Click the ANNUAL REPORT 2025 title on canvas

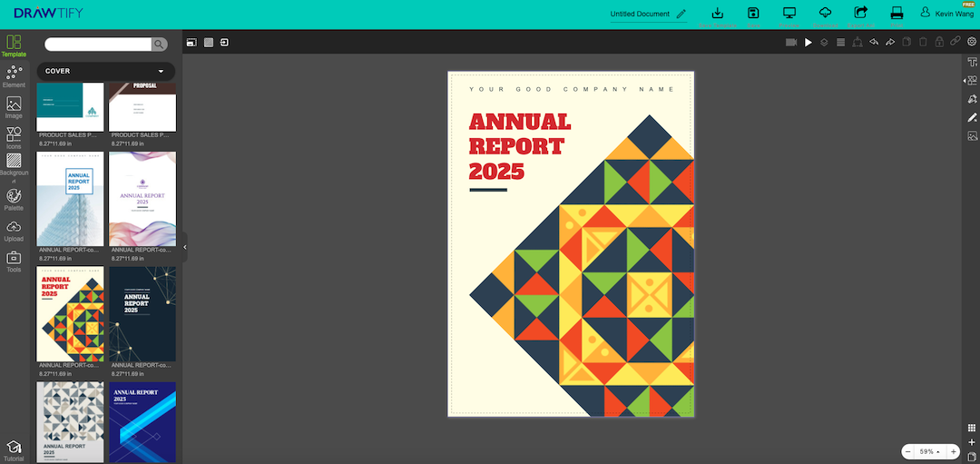point(519,146)
